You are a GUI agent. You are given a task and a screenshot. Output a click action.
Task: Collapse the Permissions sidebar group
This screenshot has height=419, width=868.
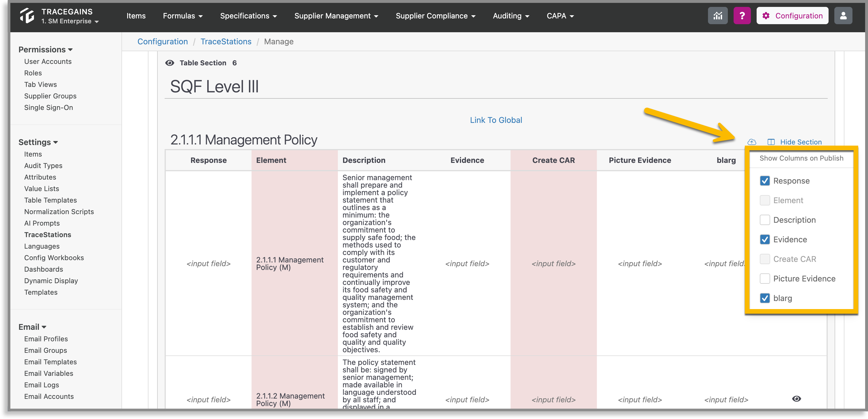(45, 49)
